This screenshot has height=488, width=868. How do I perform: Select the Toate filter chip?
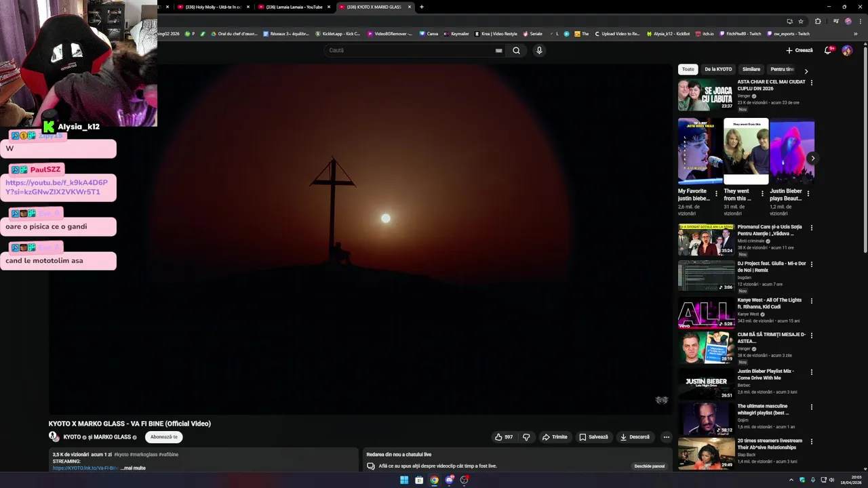pyautogui.click(x=688, y=69)
